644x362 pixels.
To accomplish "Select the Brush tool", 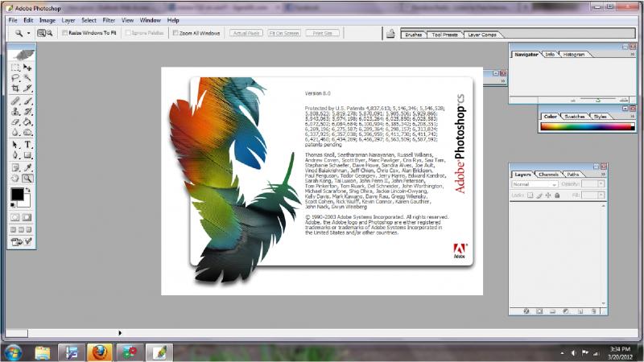I will [x=27, y=101].
